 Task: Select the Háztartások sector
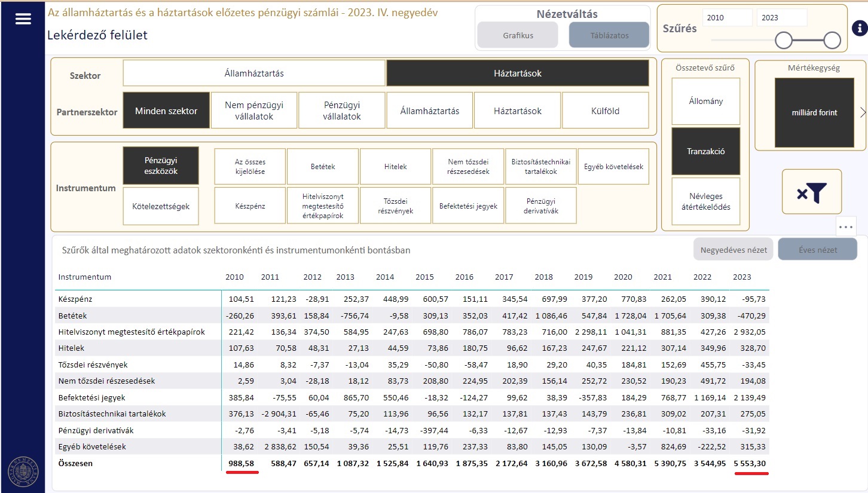click(518, 74)
